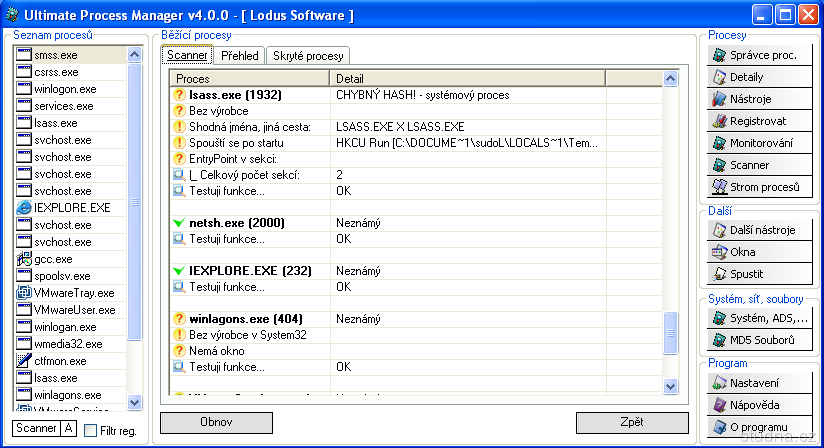Show the O programu dialog

[759, 427]
